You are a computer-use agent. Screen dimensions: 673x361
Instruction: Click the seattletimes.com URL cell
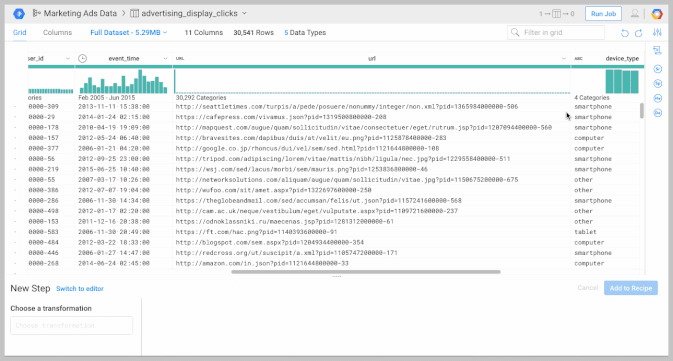[x=347, y=106]
